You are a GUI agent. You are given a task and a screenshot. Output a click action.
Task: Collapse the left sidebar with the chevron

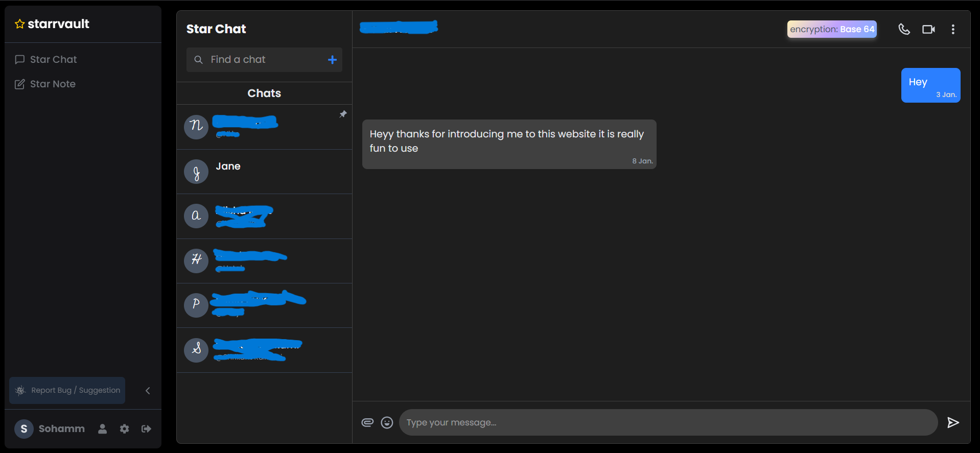pyautogui.click(x=148, y=390)
